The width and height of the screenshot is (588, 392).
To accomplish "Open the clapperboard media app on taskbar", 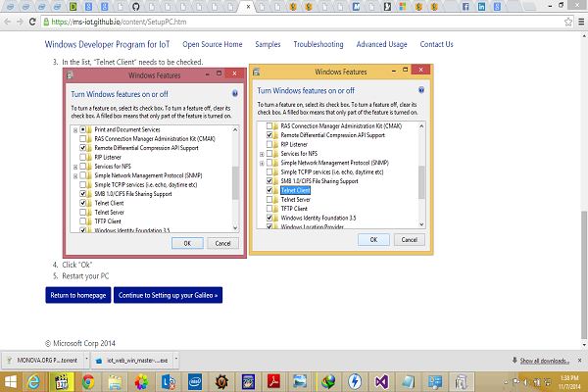I will pos(61,382).
